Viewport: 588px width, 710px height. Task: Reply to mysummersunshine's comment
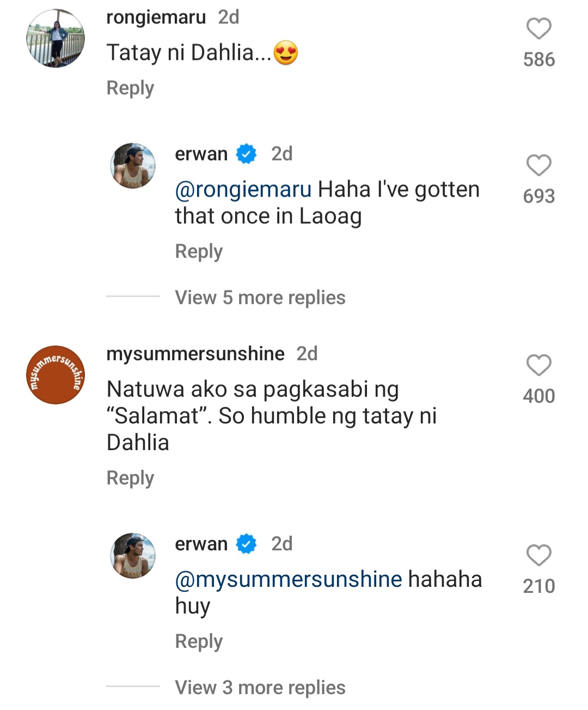tap(130, 478)
